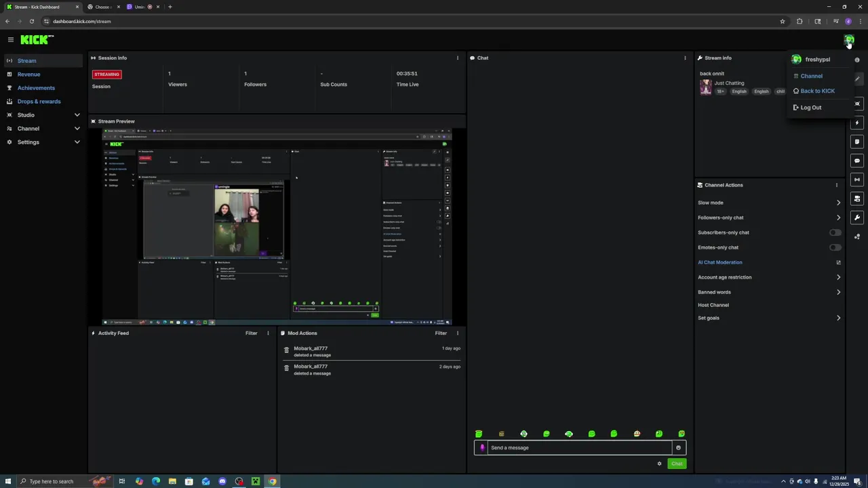Viewport: 868px width, 488px height.
Task: Toggle Emotes-only chat switch
Action: pos(835,247)
